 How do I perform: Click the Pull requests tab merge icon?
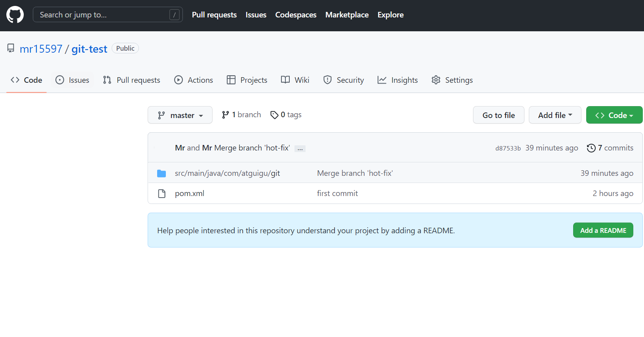pos(107,80)
